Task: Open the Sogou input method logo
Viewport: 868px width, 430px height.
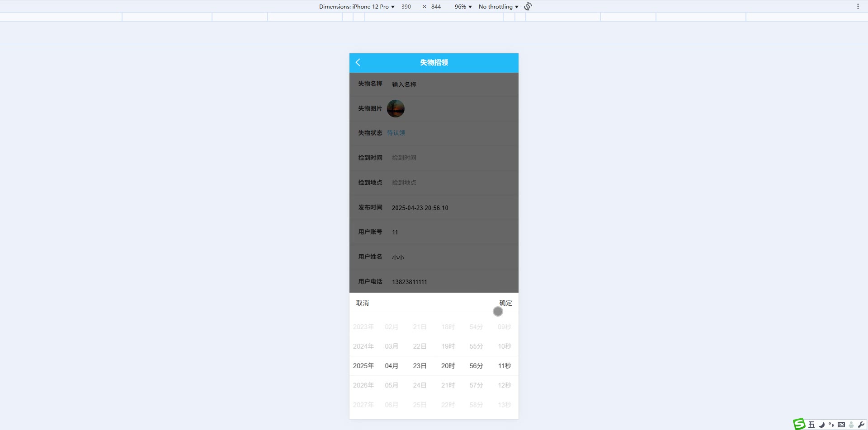Action: point(799,424)
